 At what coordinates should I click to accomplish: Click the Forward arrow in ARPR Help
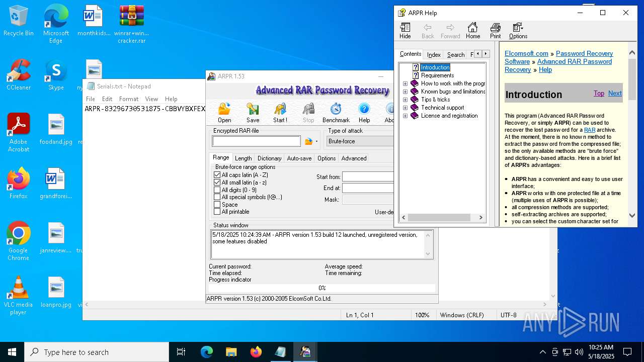450,31
